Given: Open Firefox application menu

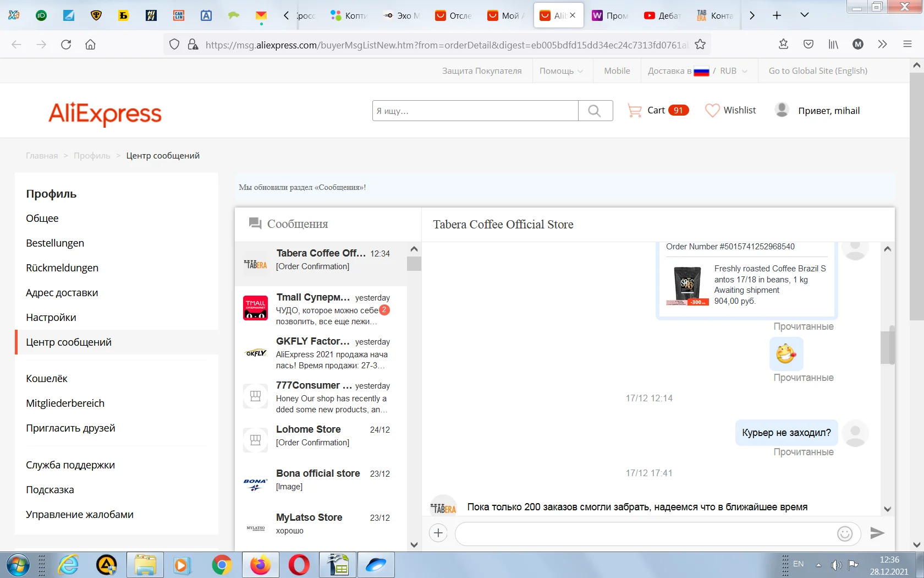Looking at the screenshot, I should [x=908, y=45].
